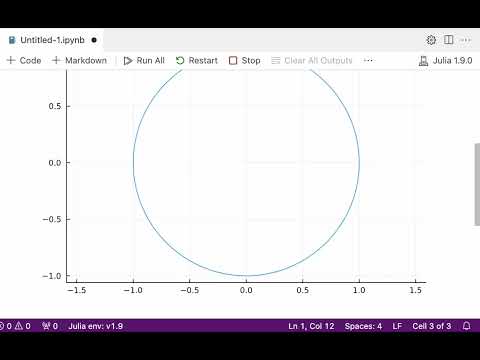
Task: Open the notebook settings gear icon
Action: (x=431, y=40)
